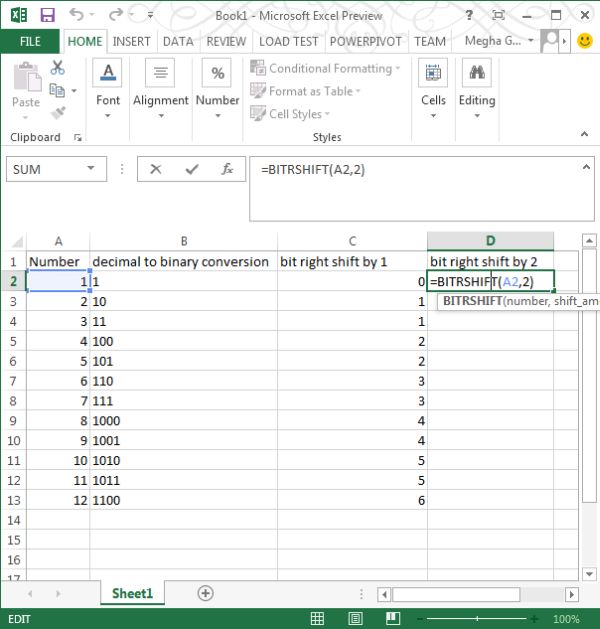Open Format as Table dropdown
Image resolution: width=600 pixels, height=629 pixels.
tap(305, 91)
